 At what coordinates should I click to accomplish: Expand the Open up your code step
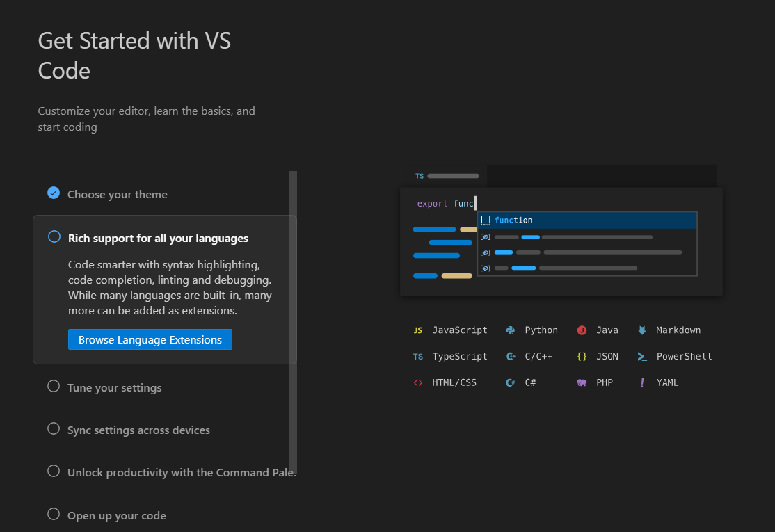[116, 516]
